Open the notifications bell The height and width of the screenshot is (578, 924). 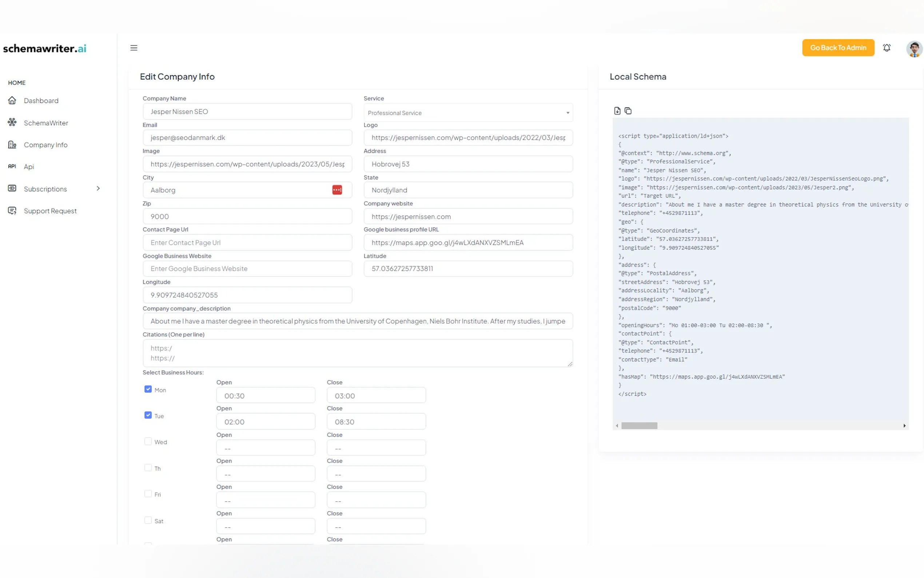tap(886, 48)
